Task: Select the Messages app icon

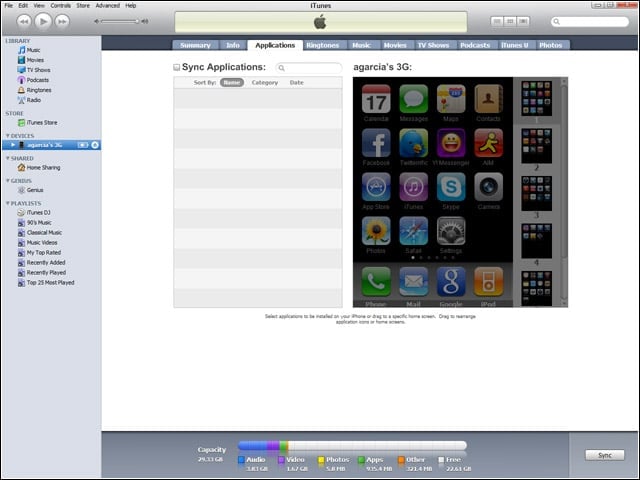Action: [413, 99]
